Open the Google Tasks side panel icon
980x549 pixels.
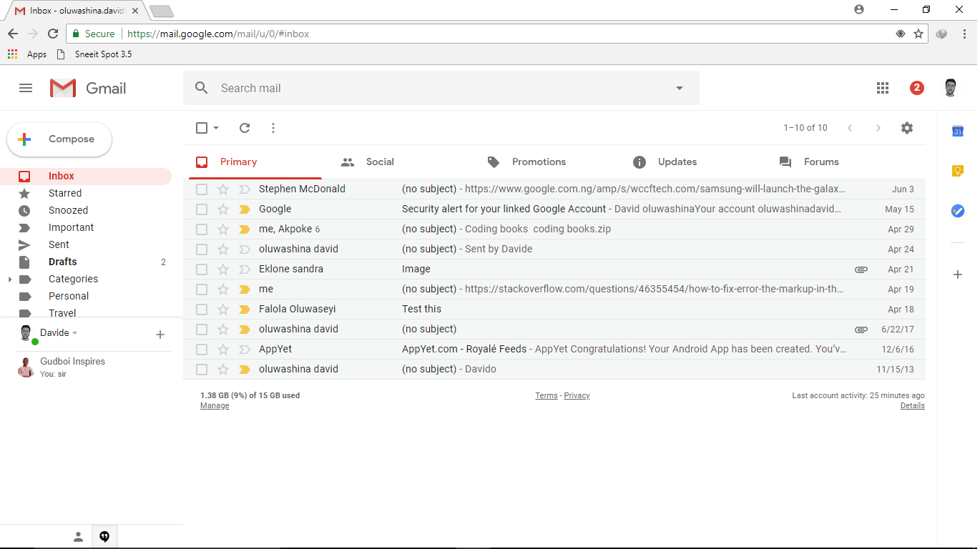pyautogui.click(x=958, y=211)
